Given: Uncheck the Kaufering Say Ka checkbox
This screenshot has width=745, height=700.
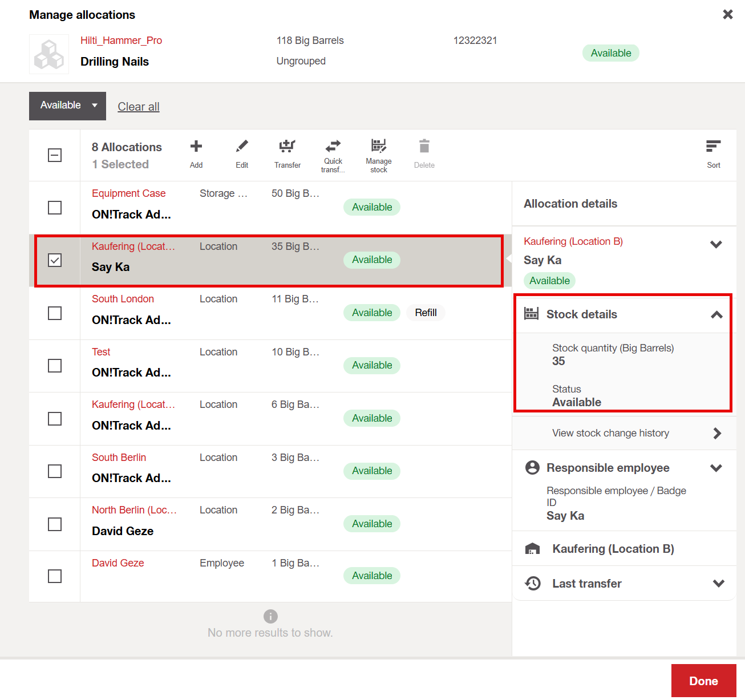Looking at the screenshot, I should click(x=55, y=260).
